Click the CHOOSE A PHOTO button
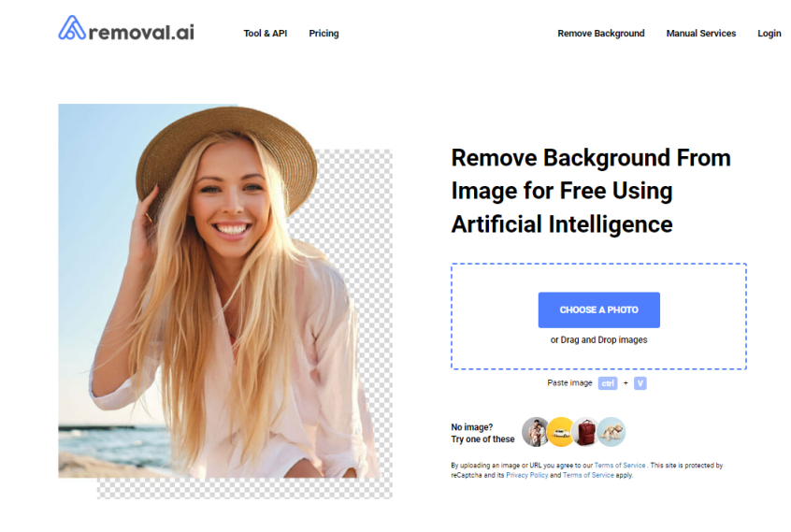 coord(598,309)
